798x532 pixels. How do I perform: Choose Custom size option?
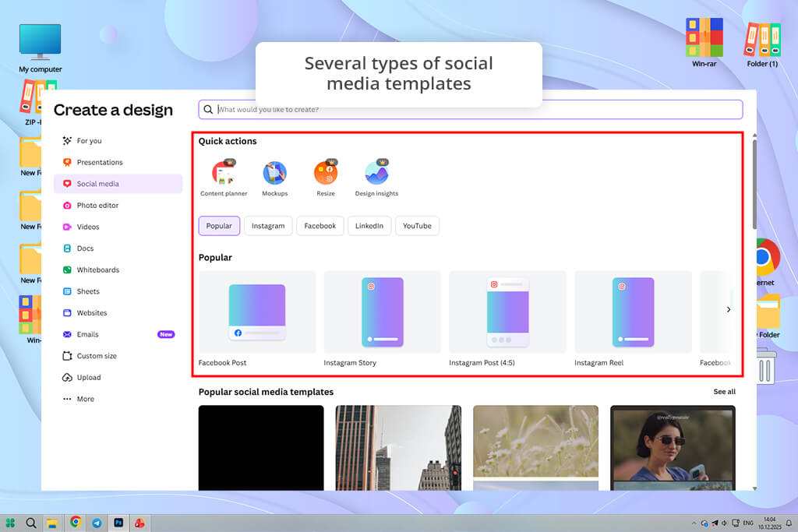pos(118,356)
